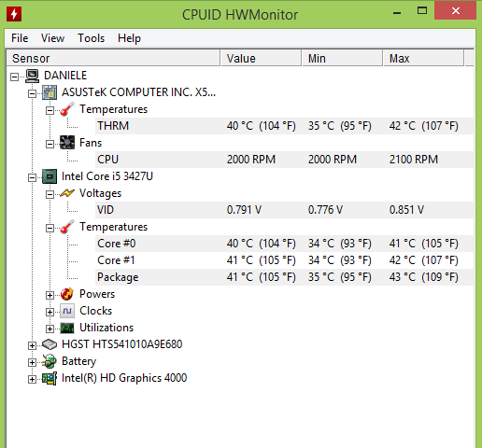Select the Package temperature row
The image size is (482, 448).
(x=285, y=277)
